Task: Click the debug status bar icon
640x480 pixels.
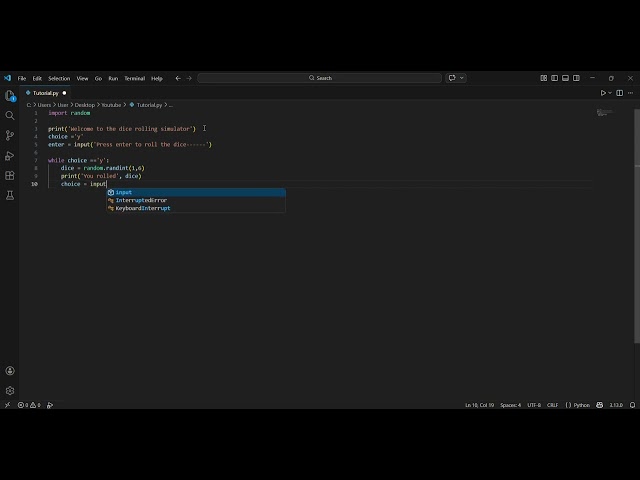Action: point(50,405)
